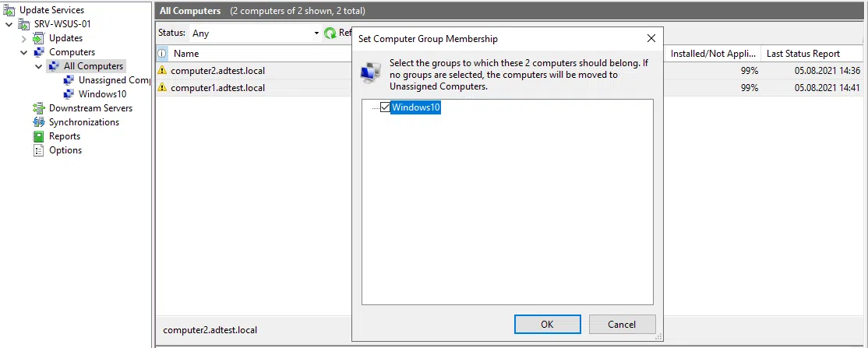Click the Computers node icon
Screen dimensions: 868x348
(39, 52)
